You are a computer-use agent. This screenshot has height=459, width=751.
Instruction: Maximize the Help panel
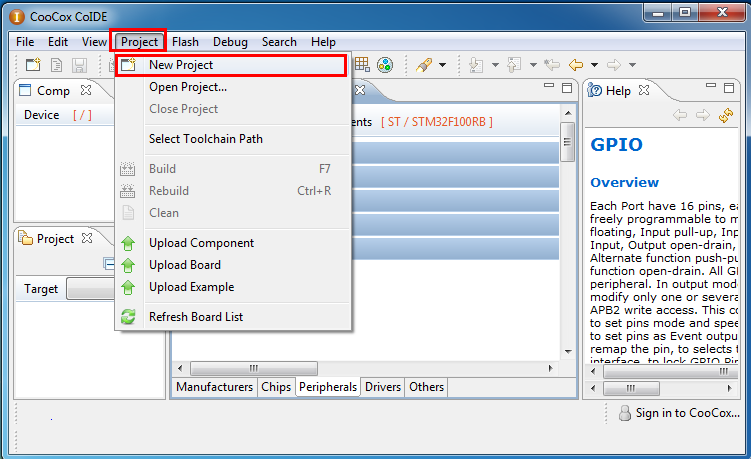tap(729, 88)
